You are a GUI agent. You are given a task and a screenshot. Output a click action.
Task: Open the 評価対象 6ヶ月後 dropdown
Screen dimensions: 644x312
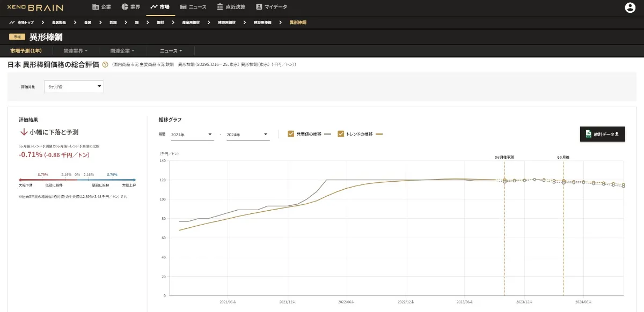coord(74,86)
